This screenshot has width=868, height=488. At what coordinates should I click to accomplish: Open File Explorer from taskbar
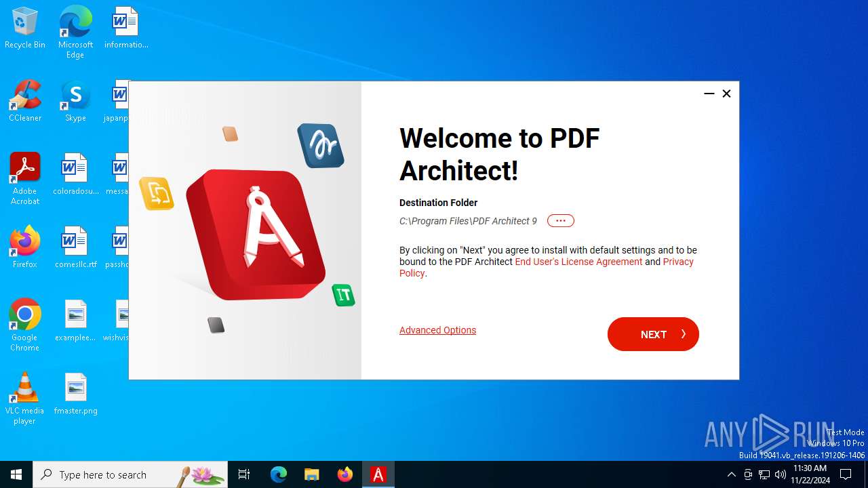(311, 474)
